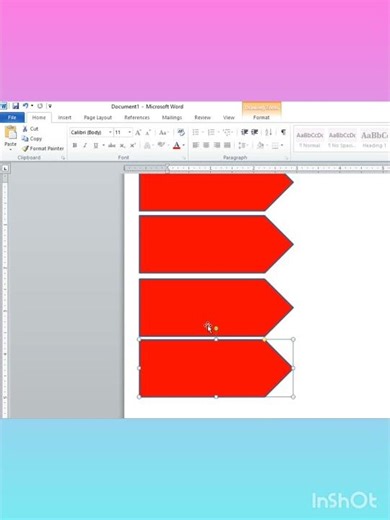Image resolution: width=390 pixels, height=520 pixels.
Task: Open the Paragraph dialog launcher
Action: [x=286, y=158]
